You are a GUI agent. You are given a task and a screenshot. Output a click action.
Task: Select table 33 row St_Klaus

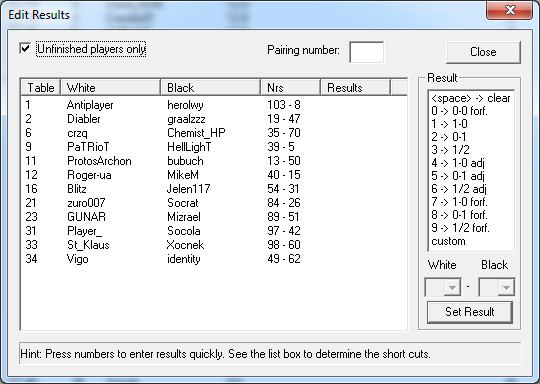(x=214, y=245)
